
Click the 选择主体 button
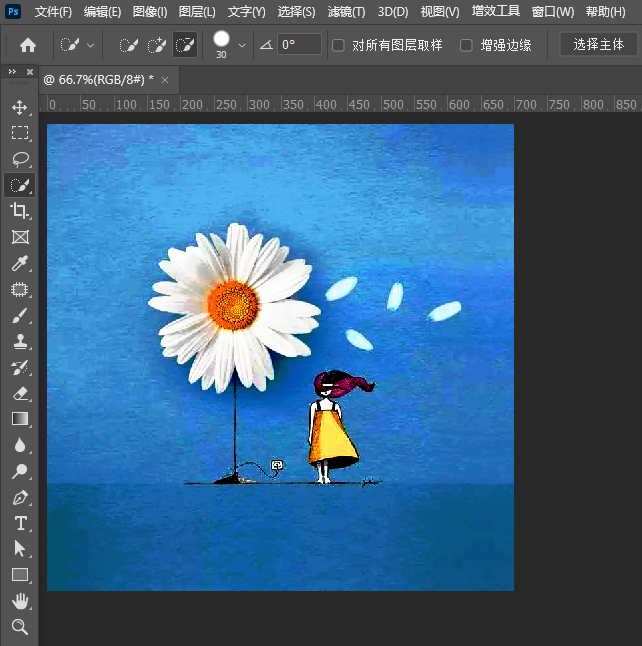(x=598, y=44)
